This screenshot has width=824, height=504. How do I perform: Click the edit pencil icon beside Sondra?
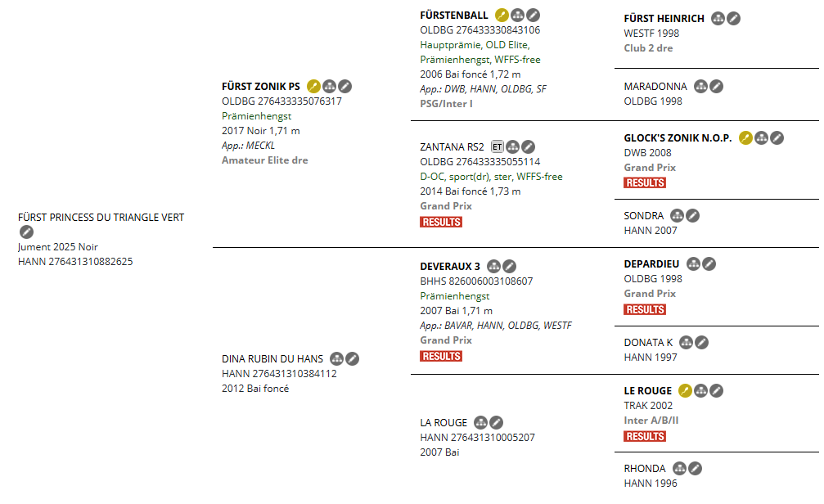point(693,216)
